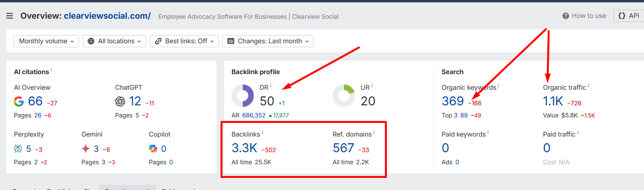Open the Changes: Last month dropdown
This screenshot has width=644, height=190.
(x=268, y=41)
